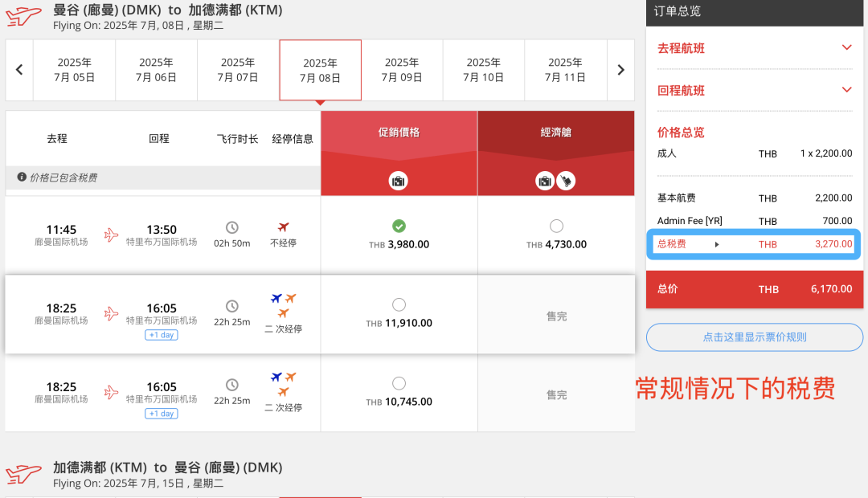This screenshot has height=498, width=868.
Task: Click the baggage icon under 促銷價格
Action: coord(398,181)
